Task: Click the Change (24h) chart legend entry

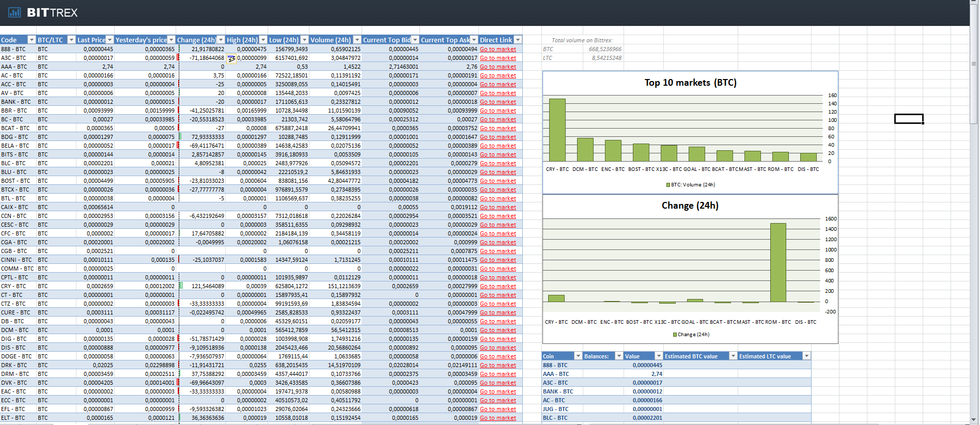Action: 691,335
